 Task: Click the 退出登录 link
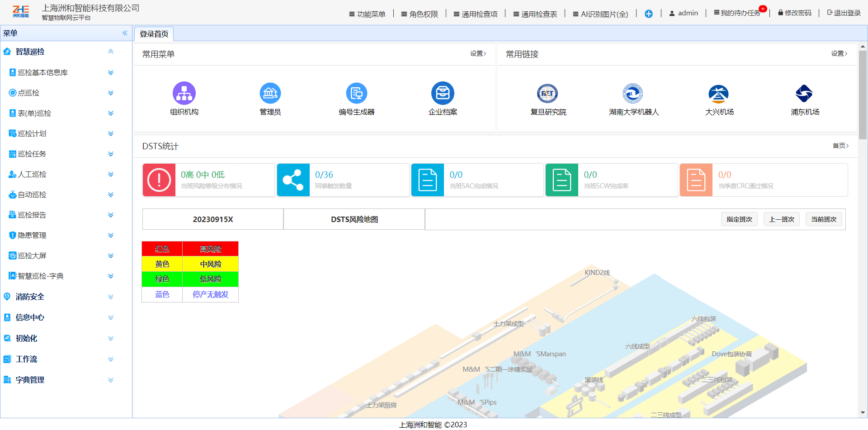pos(844,13)
